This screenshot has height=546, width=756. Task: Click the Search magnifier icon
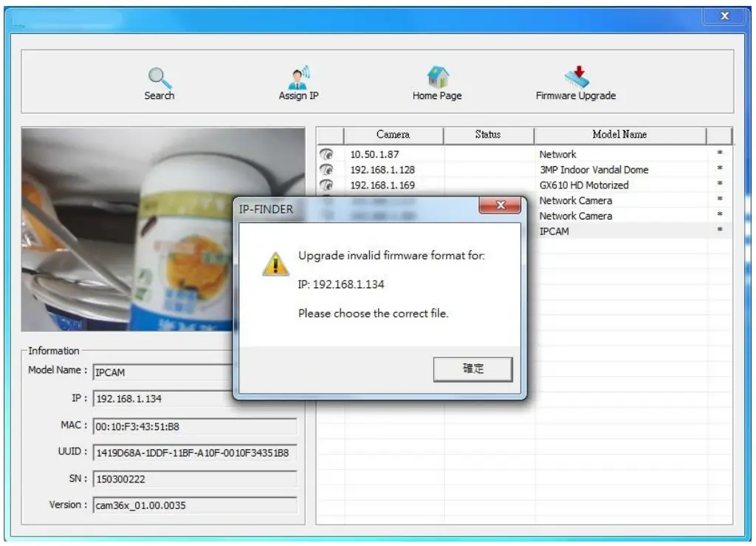(x=159, y=78)
